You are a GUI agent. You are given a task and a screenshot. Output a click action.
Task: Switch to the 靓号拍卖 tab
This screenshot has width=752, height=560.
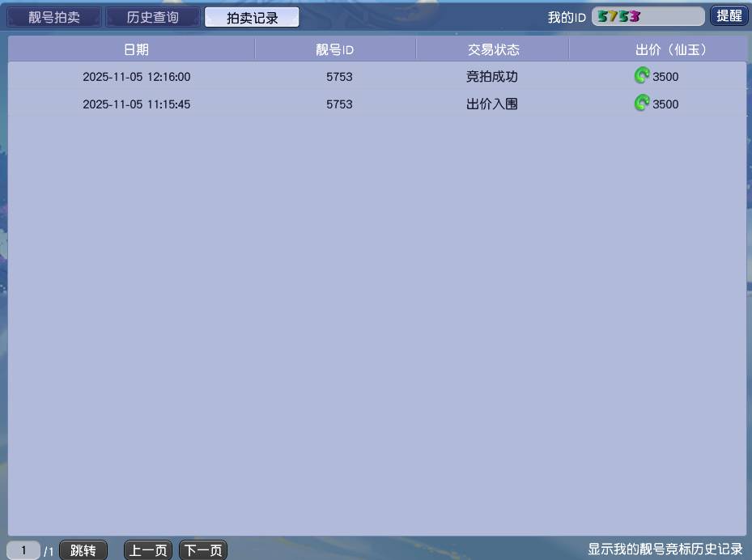[x=54, y=17]
